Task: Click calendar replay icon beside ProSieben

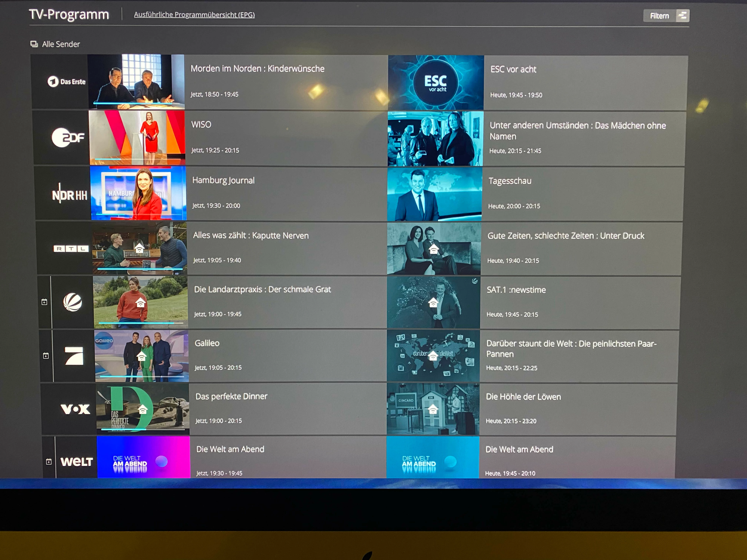Action: [x=46, y=356]
